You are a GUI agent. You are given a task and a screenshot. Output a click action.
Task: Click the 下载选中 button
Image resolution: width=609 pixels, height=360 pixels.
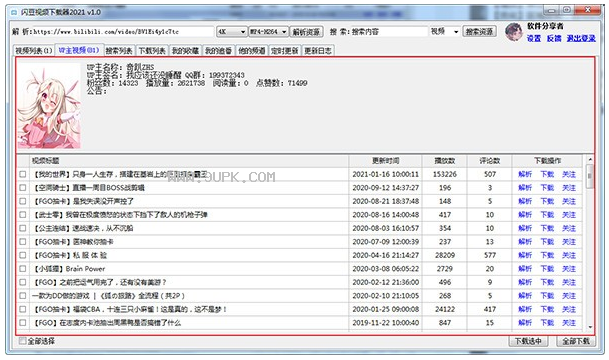[528, 341]
